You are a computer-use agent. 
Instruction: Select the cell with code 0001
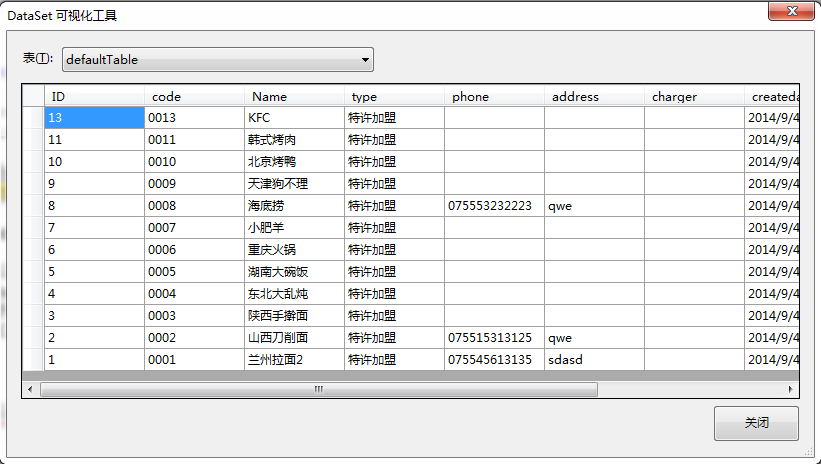(x=194, y=360)
